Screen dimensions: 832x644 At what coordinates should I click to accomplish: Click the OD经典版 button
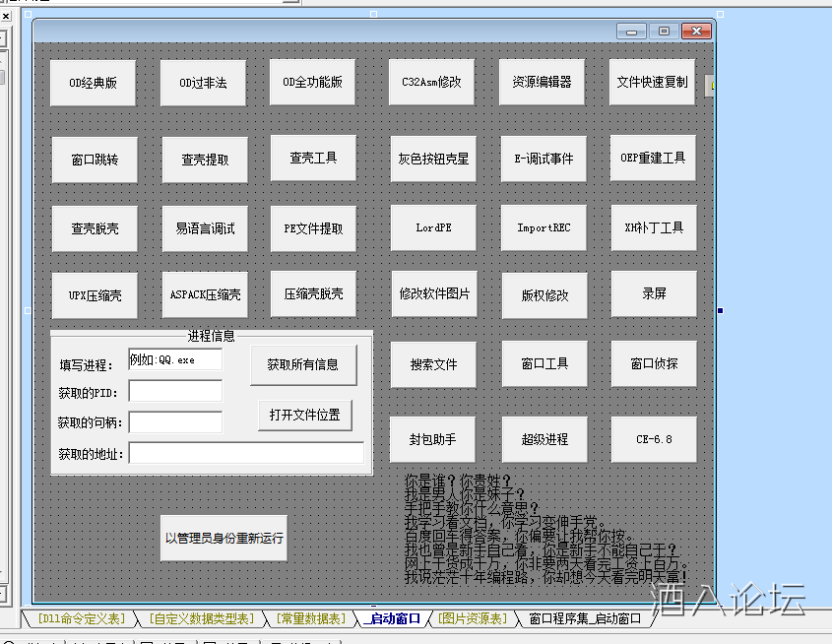pyautogui.click(x=94, y=83)
